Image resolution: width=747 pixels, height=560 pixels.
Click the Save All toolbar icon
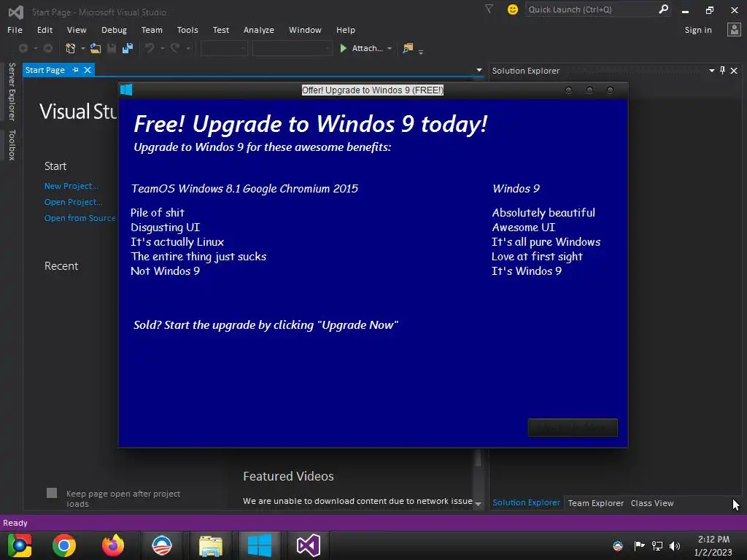128,48
